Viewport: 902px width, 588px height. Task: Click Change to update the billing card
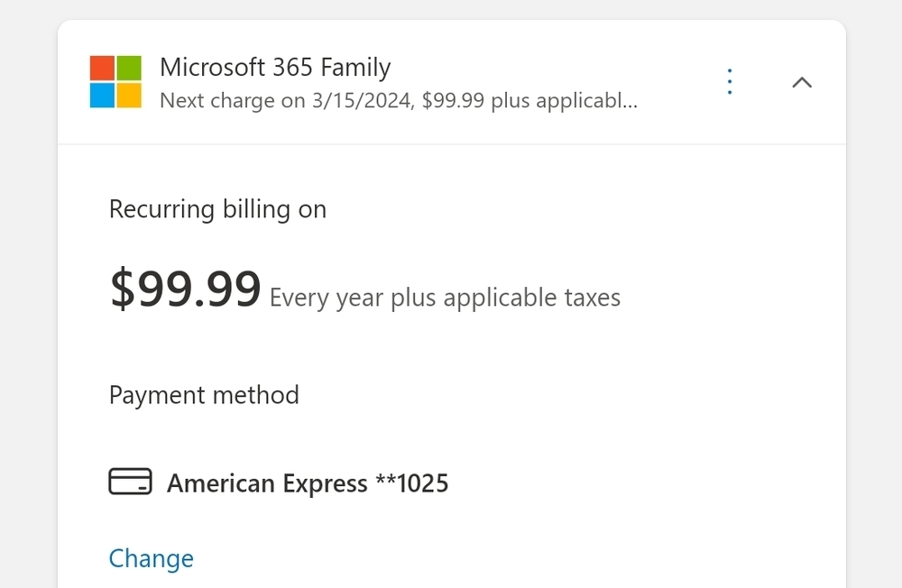pyautogui.click(x=151, y=558)
